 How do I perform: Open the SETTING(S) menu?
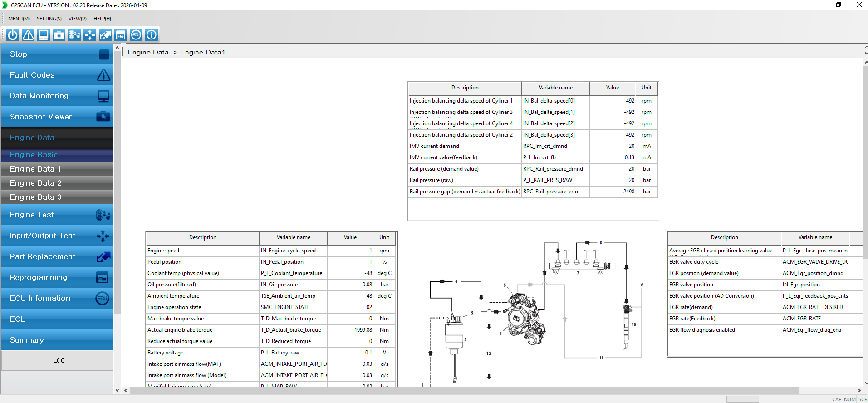click(x=49, y=19)
